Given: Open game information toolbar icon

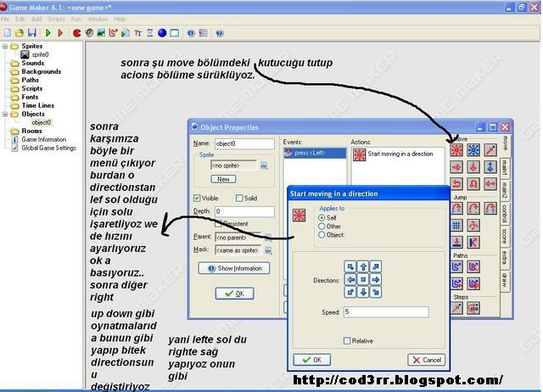Looking at the screenshot, I should pyautogui.click(x=191, y=33).
